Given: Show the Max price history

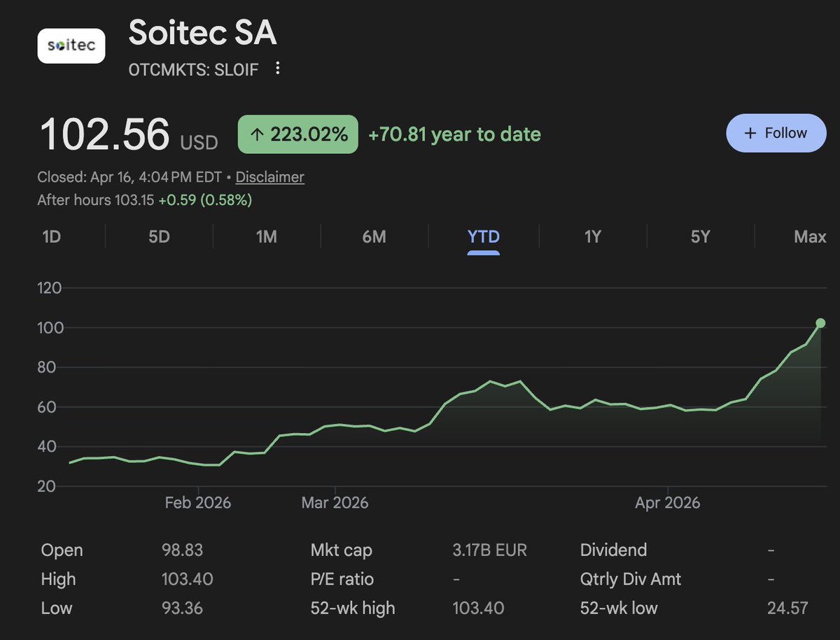Looking at the screenshot, I should pyautogui.click(x=810, y=237).
